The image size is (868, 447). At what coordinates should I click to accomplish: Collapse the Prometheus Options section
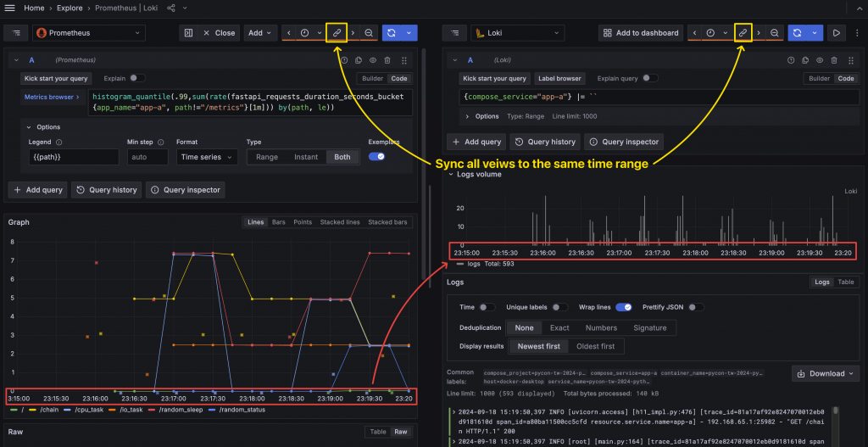pos(44,127)
